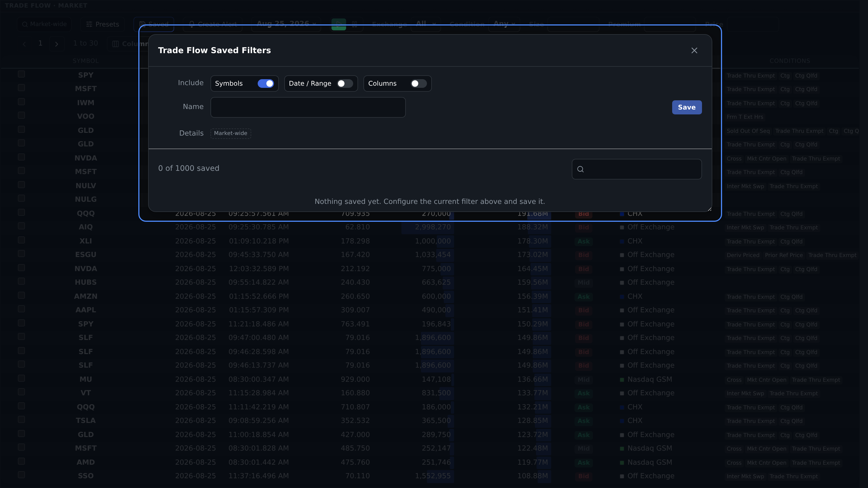Screen dimensions: 868x488
Task: Click the page number 1 box
Action: pos(40,43)
